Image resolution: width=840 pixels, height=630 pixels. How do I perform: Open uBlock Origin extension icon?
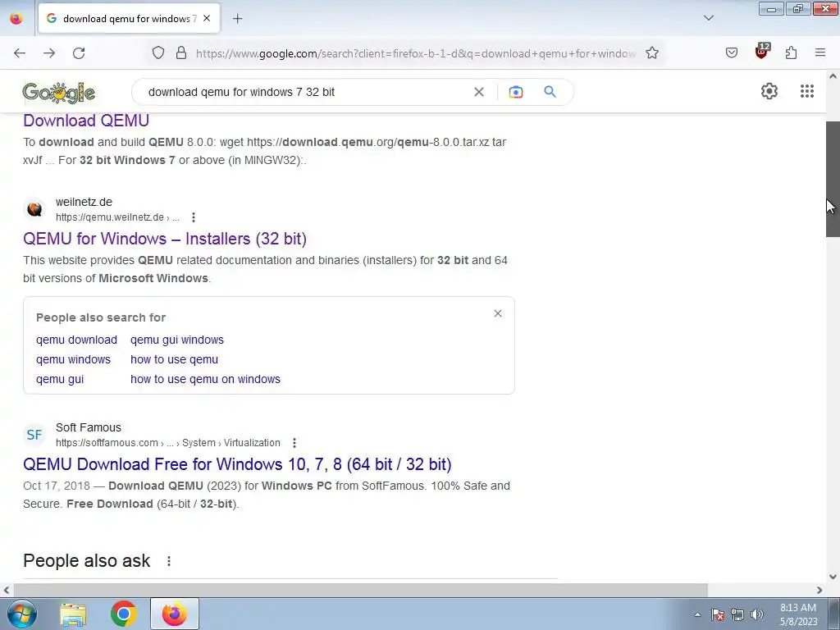pos(762,52)
